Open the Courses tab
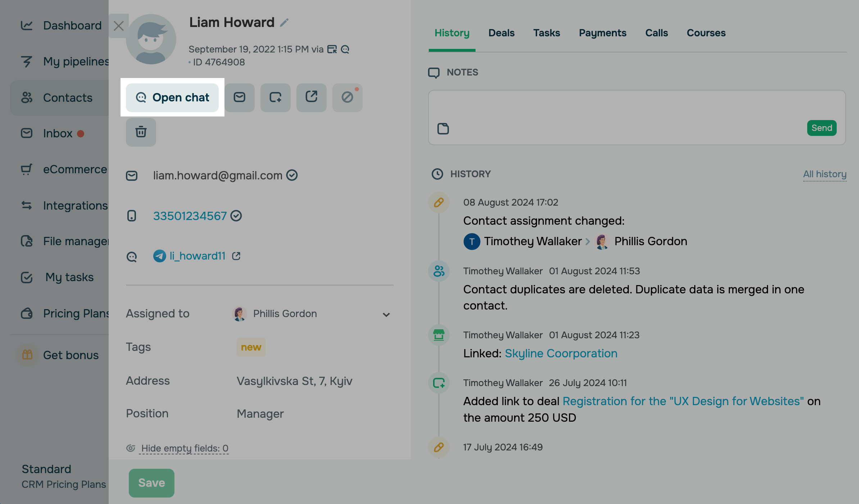This screenshot has width=859, height=504. [706, 33]
